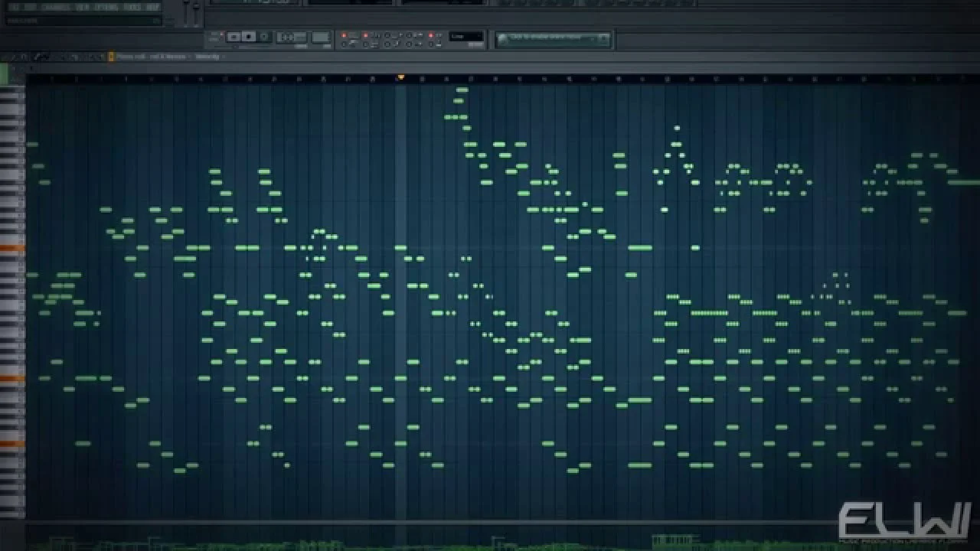Toggle the second red LED recording option

pos(365,35)
